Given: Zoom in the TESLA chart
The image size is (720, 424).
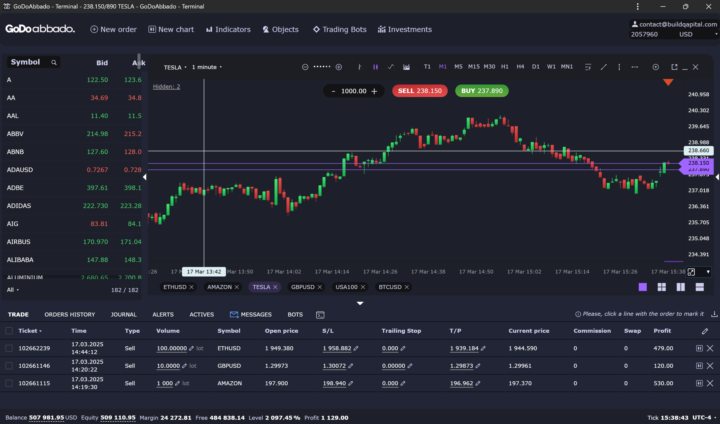Looking at the screenshot, I should click(x=339, y=67).
